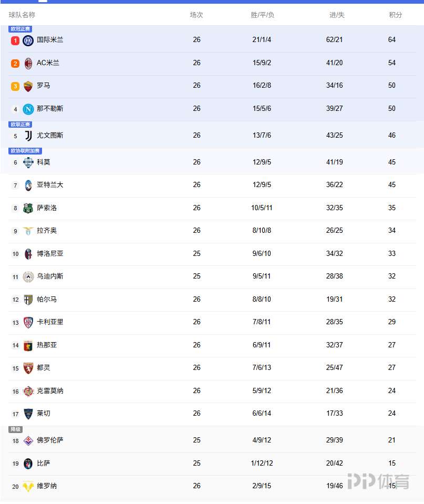
Task: Click the AC Milan (AC米兰) club crest
Action: [28, 64]
